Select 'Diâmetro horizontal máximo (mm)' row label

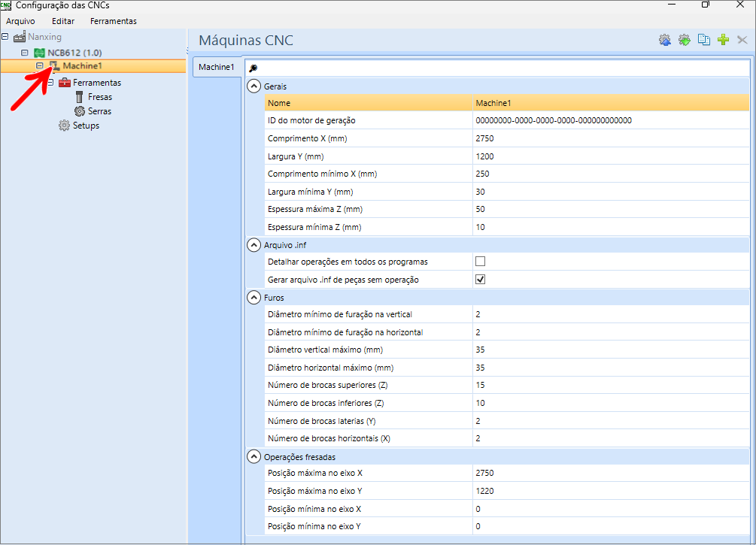tap(331, 368)
